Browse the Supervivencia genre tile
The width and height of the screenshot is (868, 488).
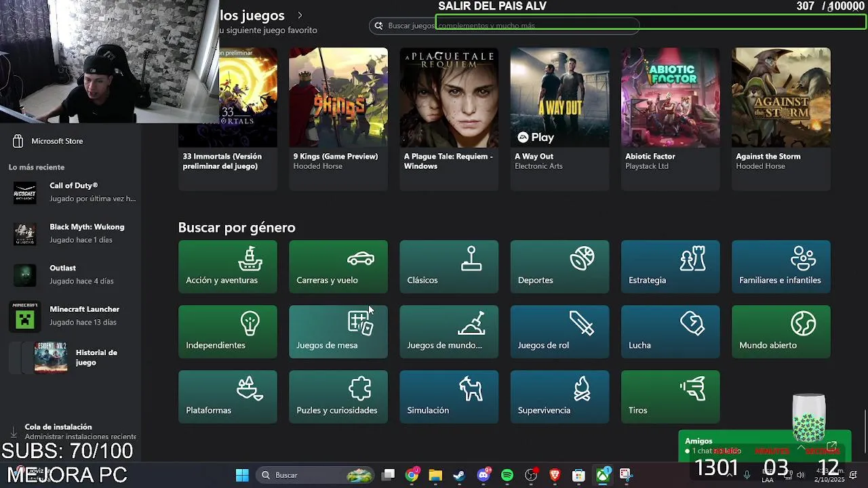coord(559,396)
